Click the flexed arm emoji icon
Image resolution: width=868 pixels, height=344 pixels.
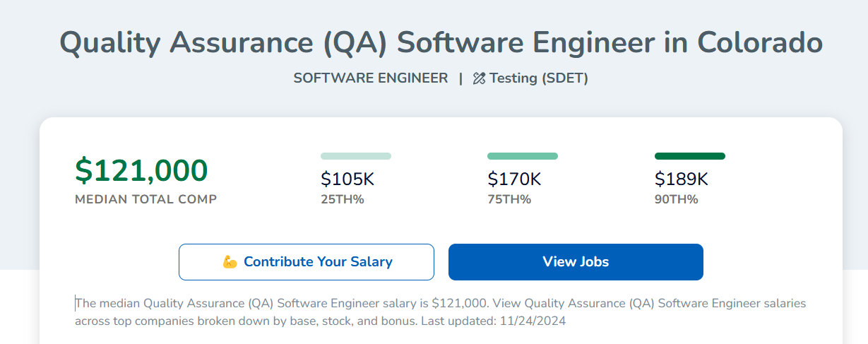pyautogui.click(x=230, y=262)
